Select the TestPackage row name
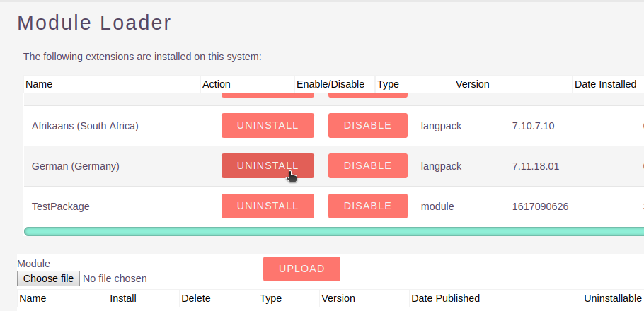The height and width of the screenshot is (311, 644). pos(61,206)
